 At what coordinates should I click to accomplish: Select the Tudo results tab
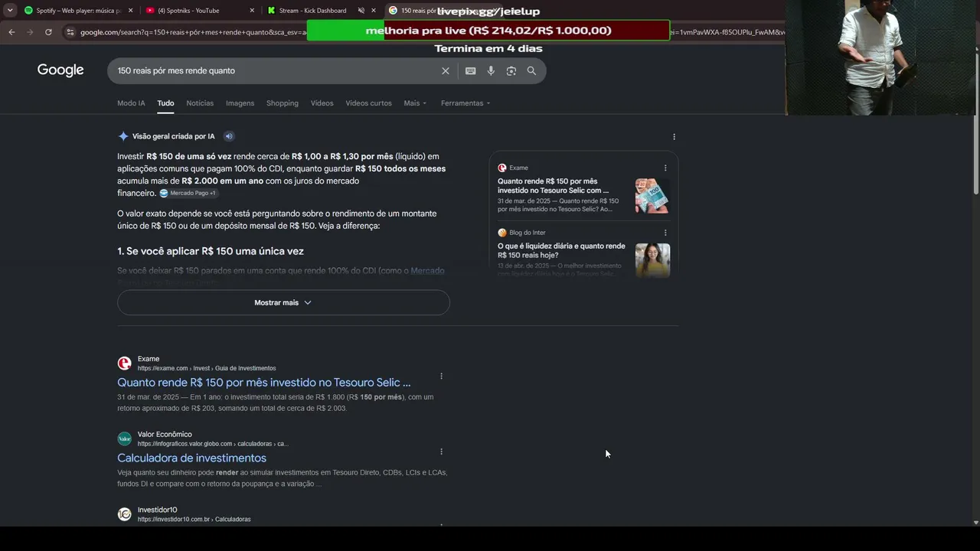(165, 103)
